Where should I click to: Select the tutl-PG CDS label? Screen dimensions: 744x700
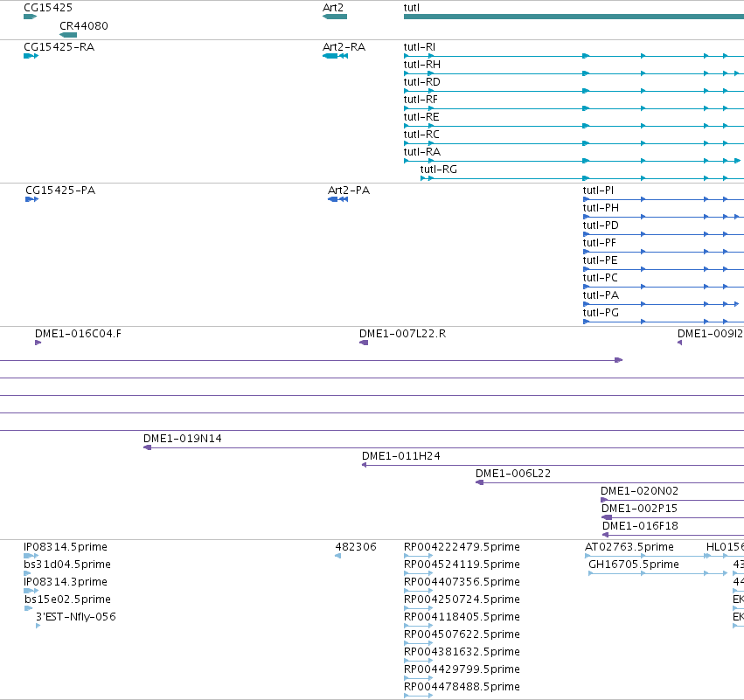[601, 314]
